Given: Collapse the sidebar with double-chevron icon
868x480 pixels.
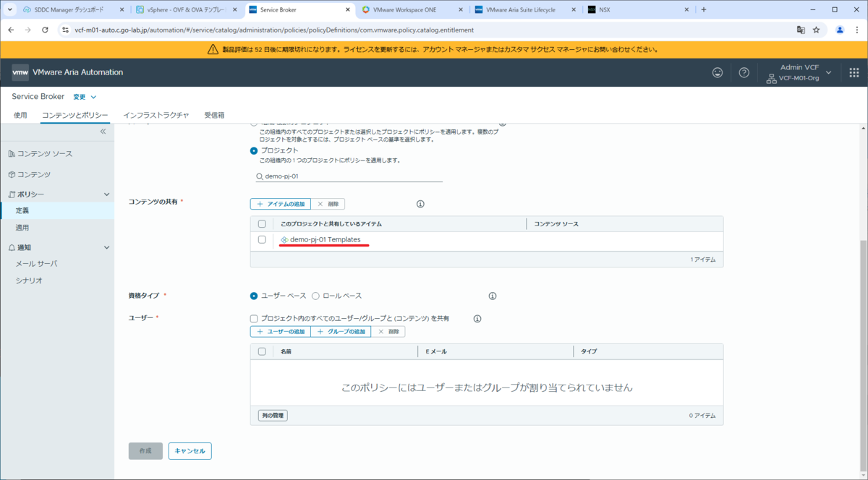Looking at the screenshot, I should coord(103,132).
